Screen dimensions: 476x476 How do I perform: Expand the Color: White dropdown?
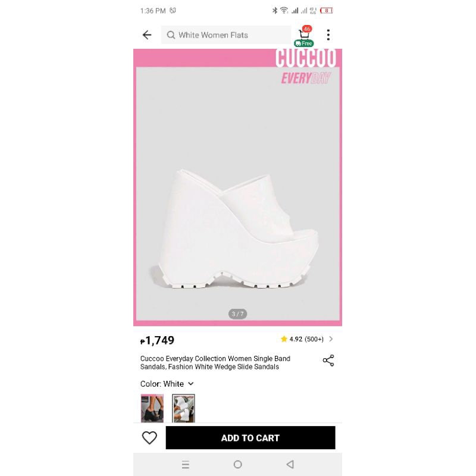pyautogui.click(x=167, y=384)
